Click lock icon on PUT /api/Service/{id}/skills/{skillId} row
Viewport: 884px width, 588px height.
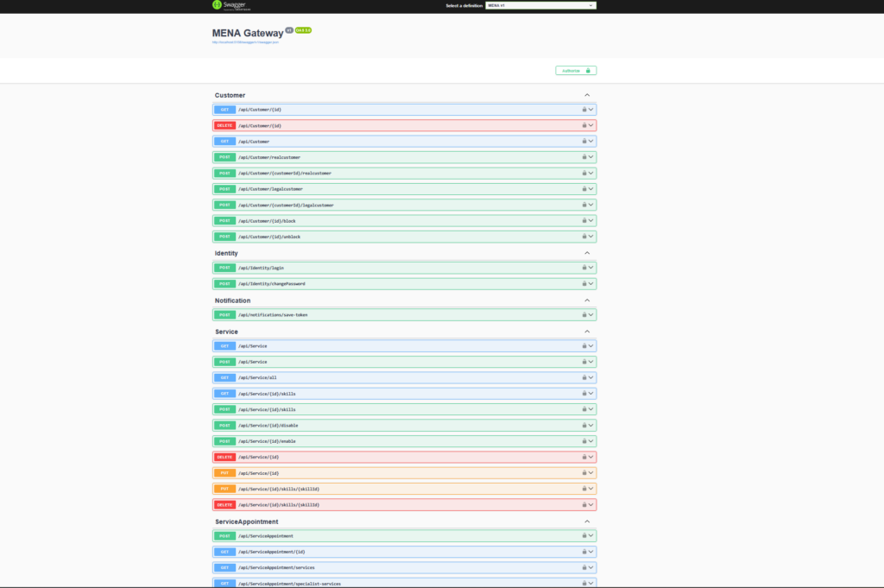click(584, 489)
